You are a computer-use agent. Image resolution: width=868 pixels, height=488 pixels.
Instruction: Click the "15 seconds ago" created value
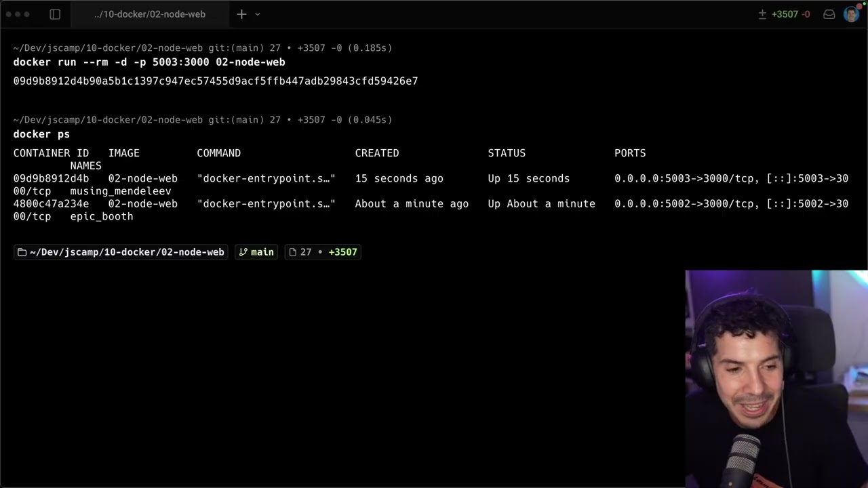tap(399, 179)
